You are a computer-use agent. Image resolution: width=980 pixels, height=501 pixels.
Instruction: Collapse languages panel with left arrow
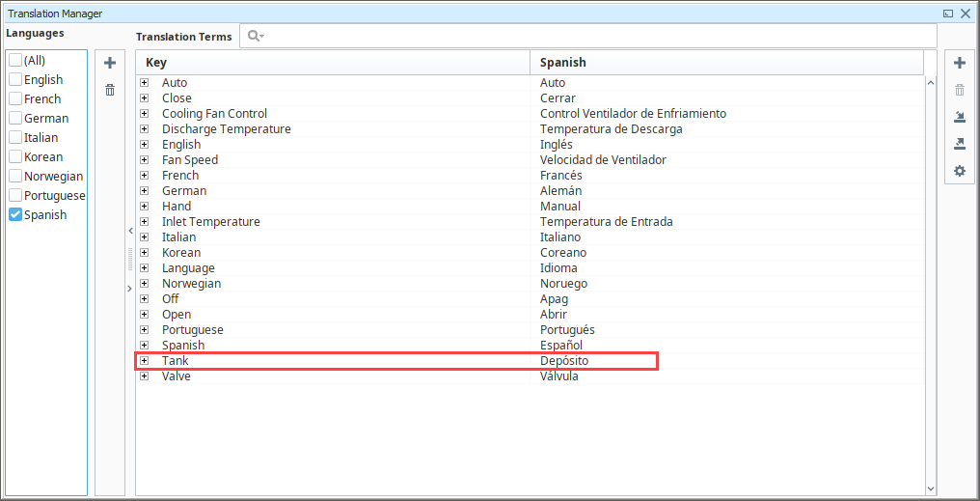(130, 231)
